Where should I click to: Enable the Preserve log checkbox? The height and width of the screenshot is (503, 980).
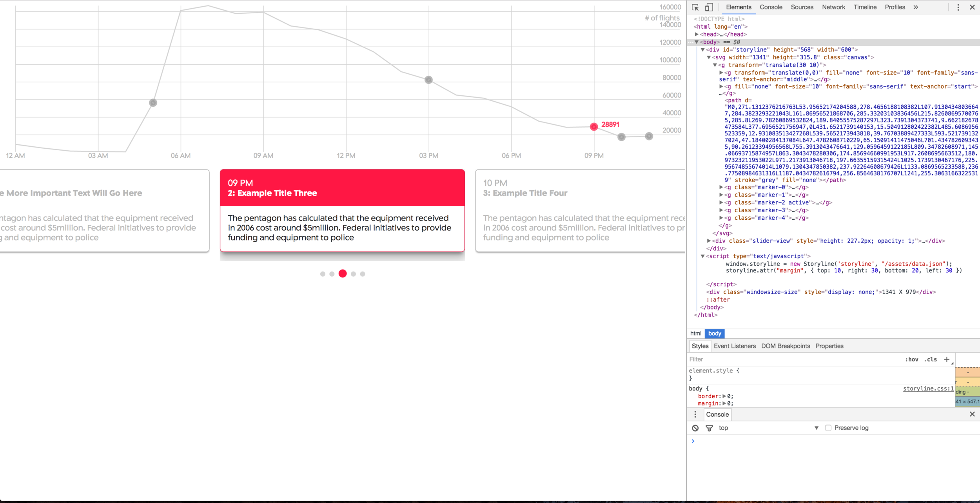[x=828, y=428]
